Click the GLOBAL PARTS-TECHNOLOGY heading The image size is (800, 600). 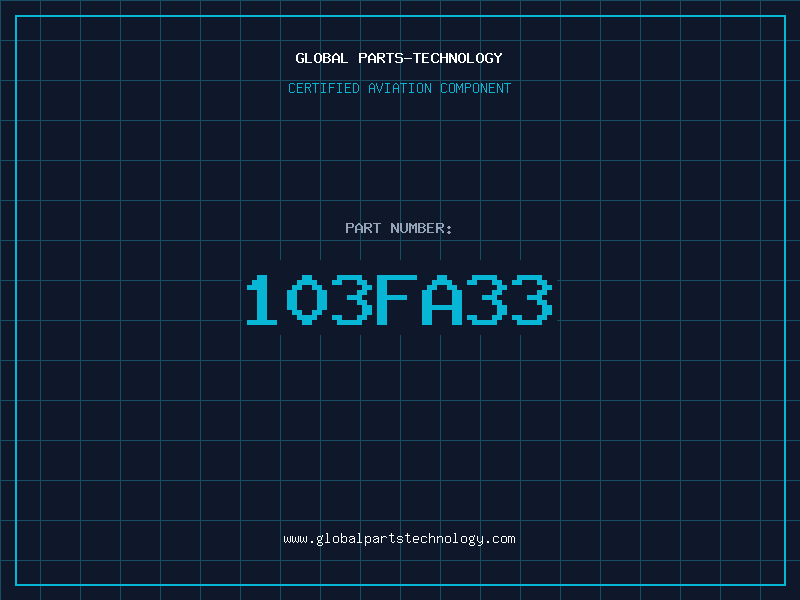(x=399, y=58)
